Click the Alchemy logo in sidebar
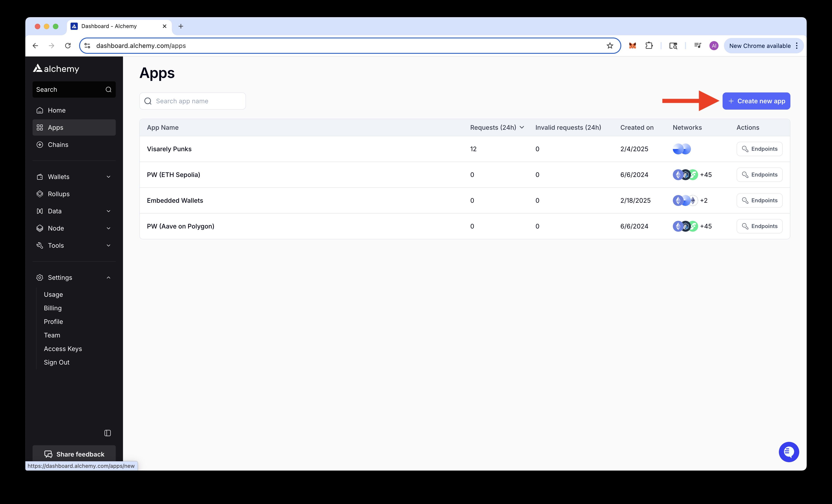 [56, 68]
